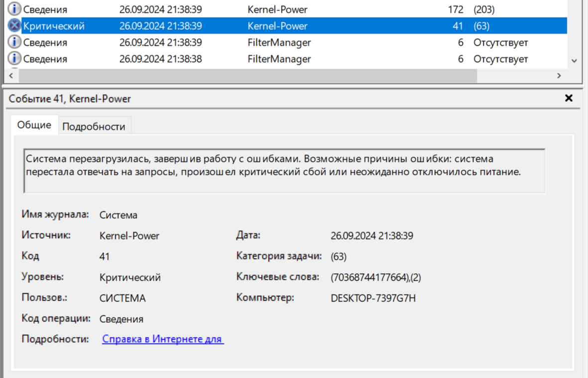This screenshot has width=588, height=378.
Task: Click the Событие 41, Kernel-Power pane header
Action: pos(70,99)
